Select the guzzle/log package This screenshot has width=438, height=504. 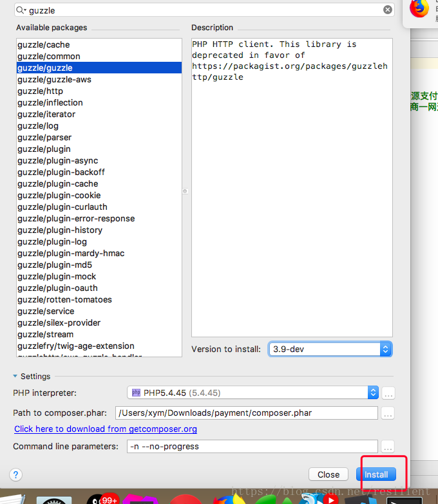pyautogui.click(x=99, y=126)
